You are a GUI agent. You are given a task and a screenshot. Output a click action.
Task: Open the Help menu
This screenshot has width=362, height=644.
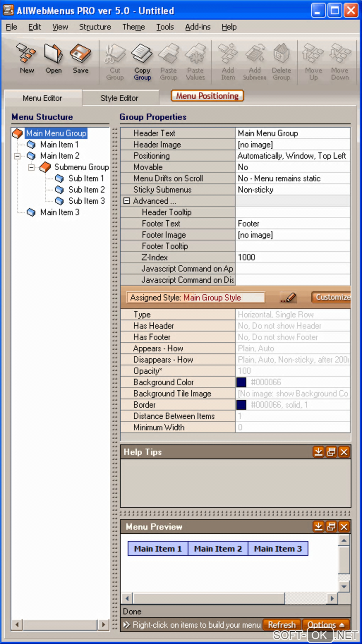pyautogui.click(x=229, y=27)
